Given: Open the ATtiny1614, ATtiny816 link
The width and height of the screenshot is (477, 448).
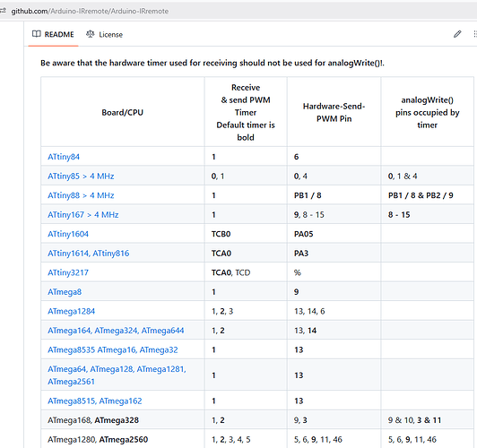Looking at the screenshot, I should tap(89, 254).
